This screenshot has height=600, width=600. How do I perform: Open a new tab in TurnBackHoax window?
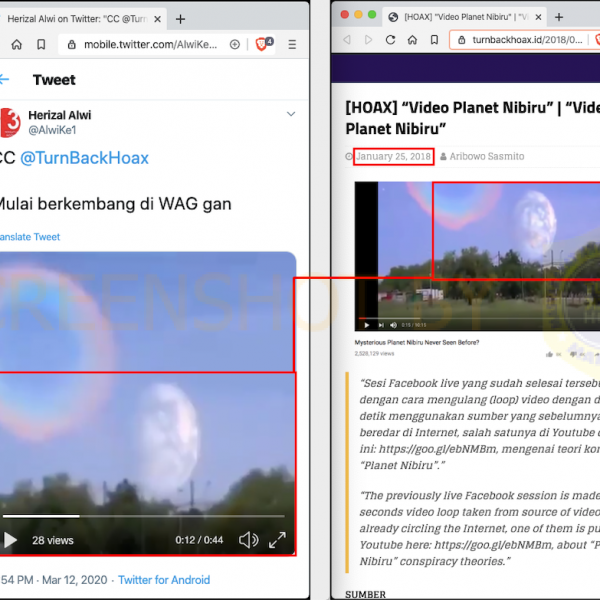coord(559,17)
